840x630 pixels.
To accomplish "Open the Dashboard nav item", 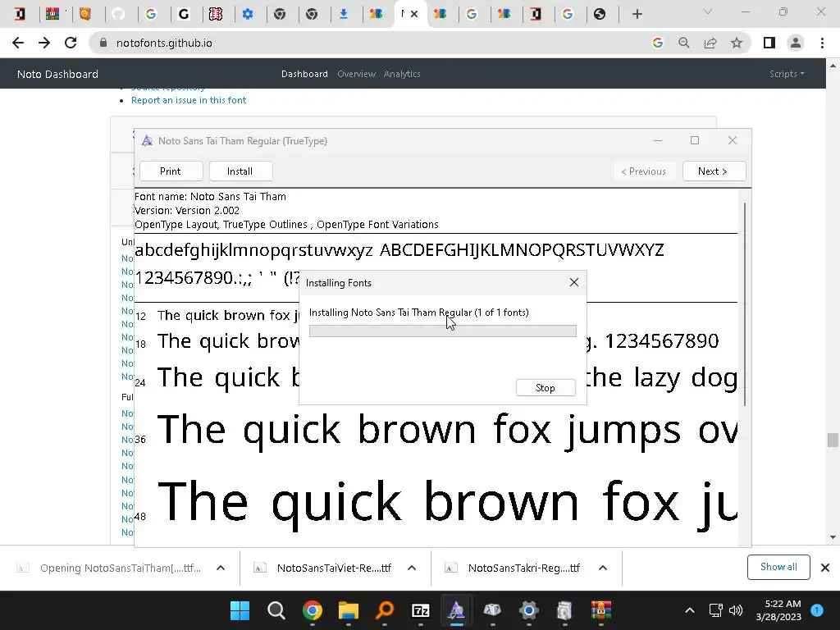I will tap(304, 74).
